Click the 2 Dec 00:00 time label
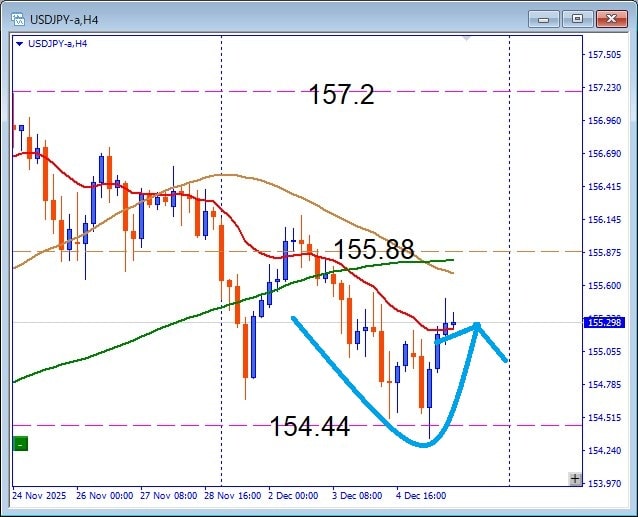Viewport: 638px width, 517px height. coord(293,495)
